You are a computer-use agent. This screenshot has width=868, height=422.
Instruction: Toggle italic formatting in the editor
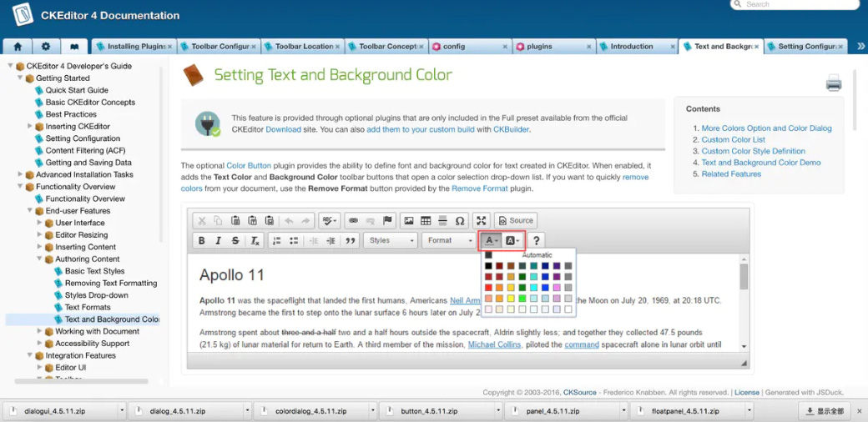pos(218,240)
